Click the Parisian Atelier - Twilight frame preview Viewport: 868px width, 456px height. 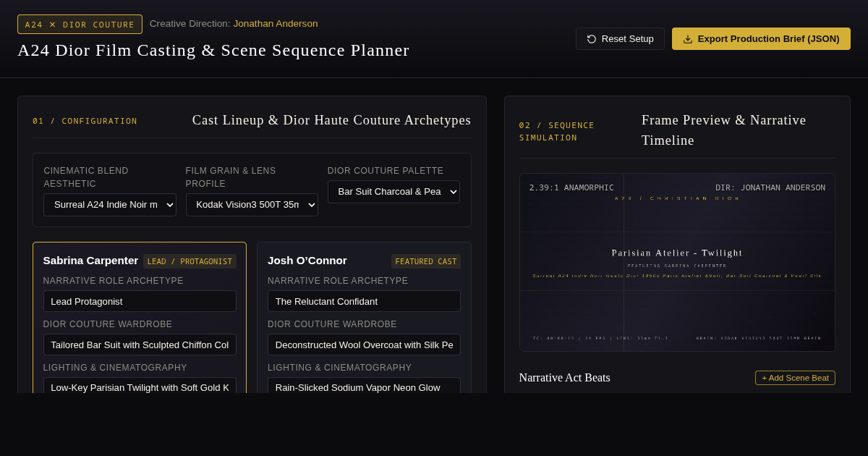677,262
